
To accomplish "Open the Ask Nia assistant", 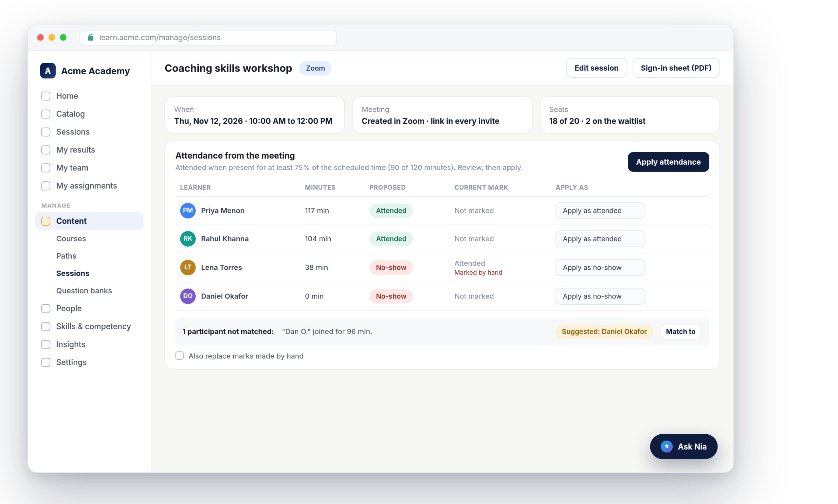I will click(x=683, y=446).
